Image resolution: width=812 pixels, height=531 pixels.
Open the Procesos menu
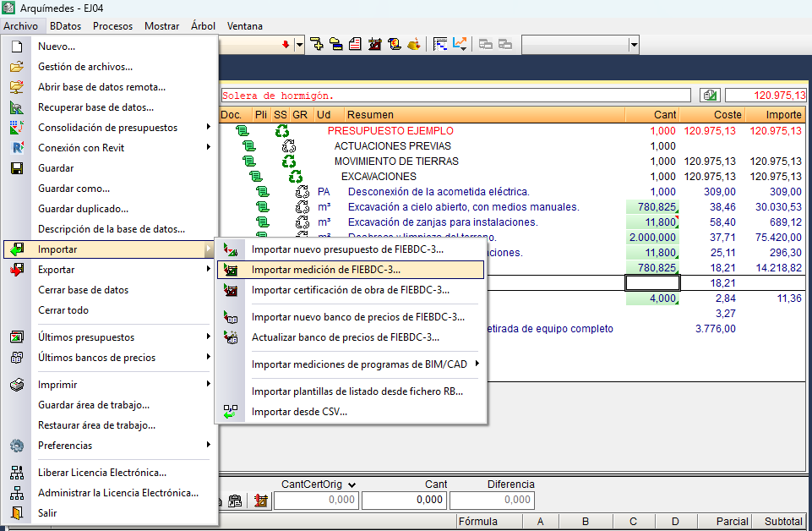click(112, 26)
